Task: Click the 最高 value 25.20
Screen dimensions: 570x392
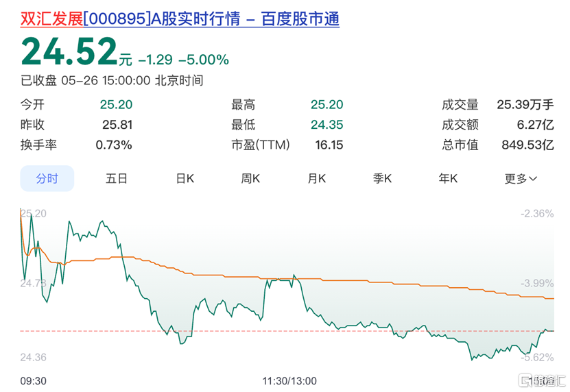Action: pos(326,105)
